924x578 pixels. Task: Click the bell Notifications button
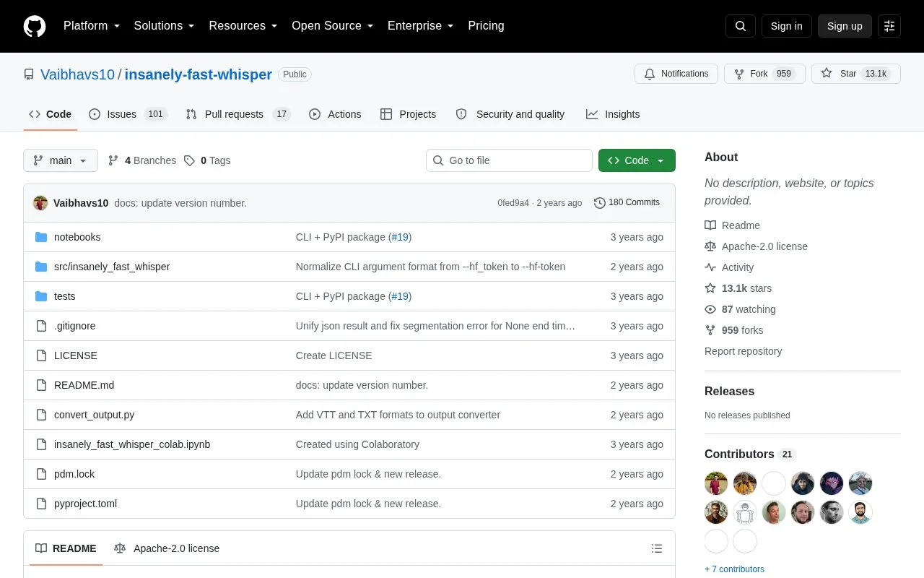[676, 74]
